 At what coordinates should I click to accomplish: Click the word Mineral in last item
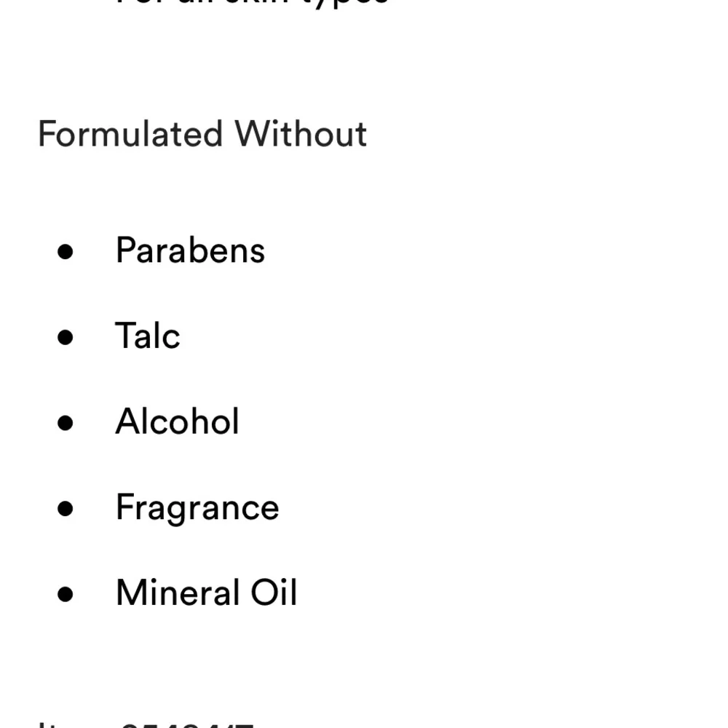pos(178,593)
